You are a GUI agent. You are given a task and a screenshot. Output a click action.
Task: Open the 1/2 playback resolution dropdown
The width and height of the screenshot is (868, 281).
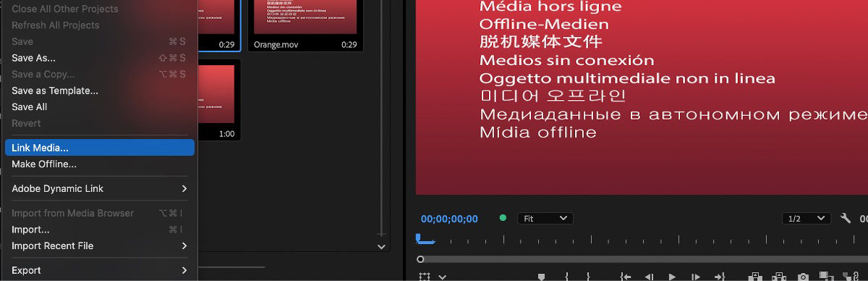[807, 218]
